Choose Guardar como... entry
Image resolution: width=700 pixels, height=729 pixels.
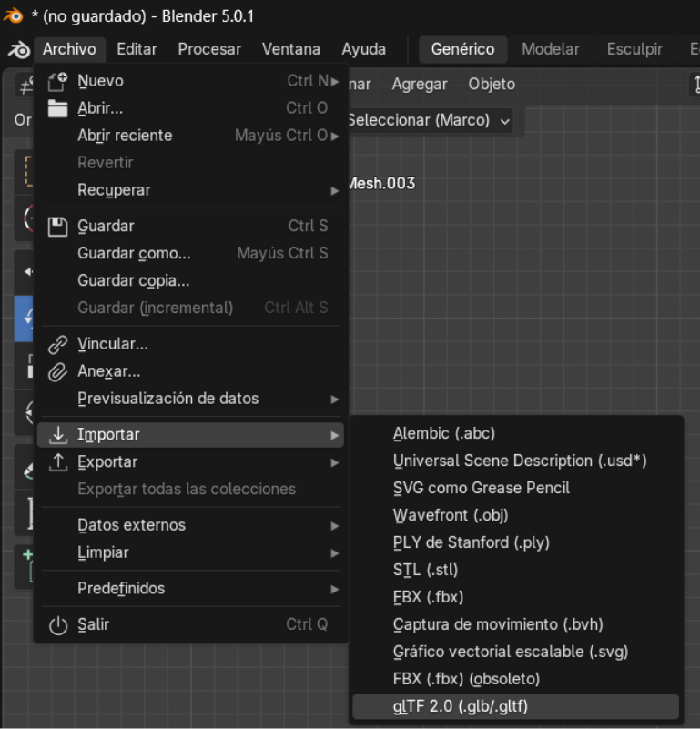[x=190, y=254]
